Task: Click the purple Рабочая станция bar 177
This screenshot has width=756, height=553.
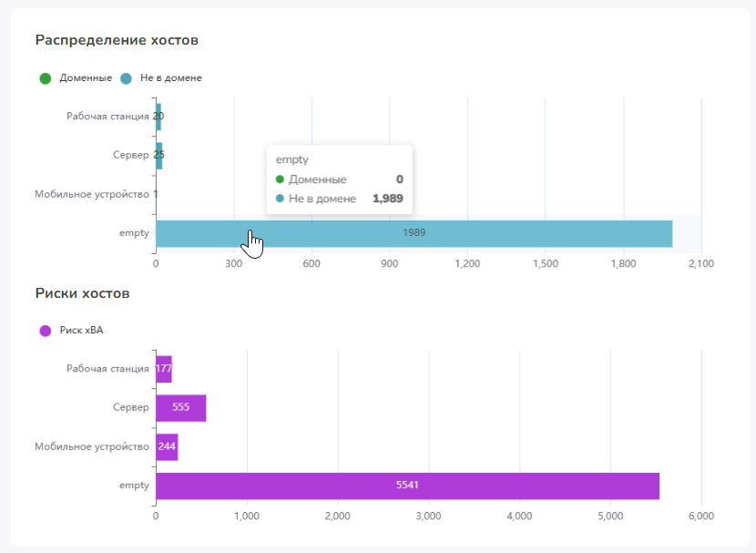Action: 164,369
